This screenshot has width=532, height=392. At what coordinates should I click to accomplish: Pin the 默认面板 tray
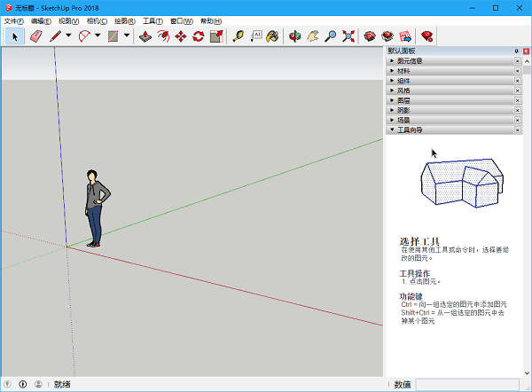click(x=516, y=51)
